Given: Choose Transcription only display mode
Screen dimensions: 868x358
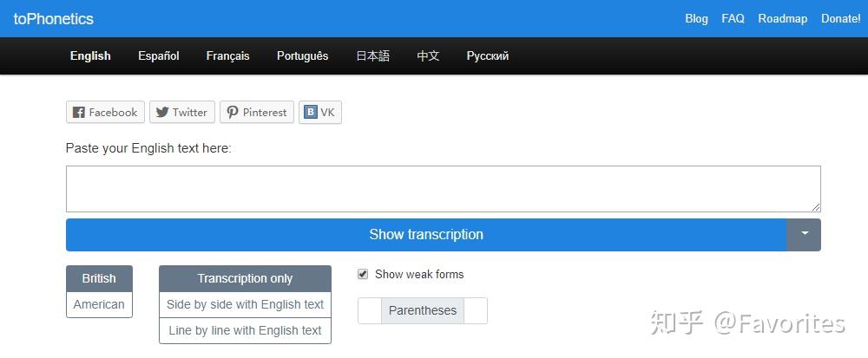Looking at the screenshot, I should tap(245, 278).
